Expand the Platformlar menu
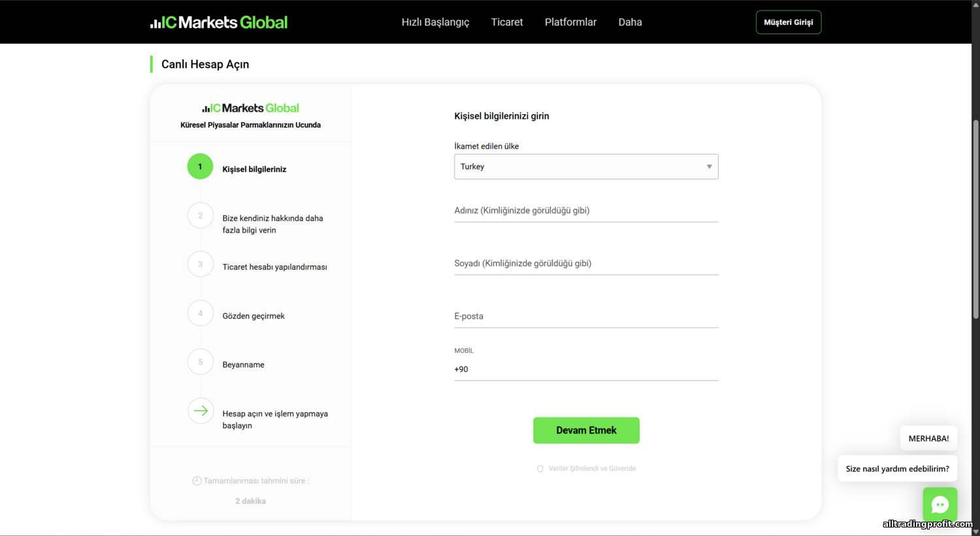This screenshot has height=536, width=980. 570,22
